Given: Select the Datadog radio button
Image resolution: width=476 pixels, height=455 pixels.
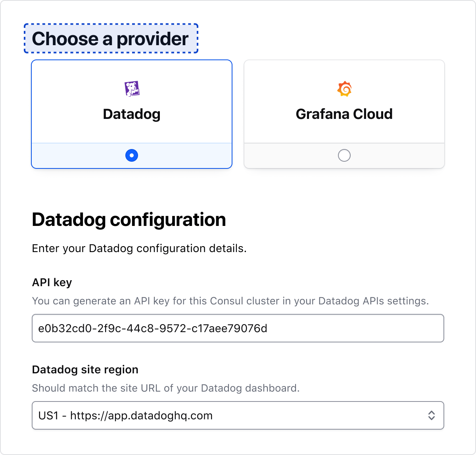Looking at the screenshot, I should pyautogui.click(x=132, y=155).
